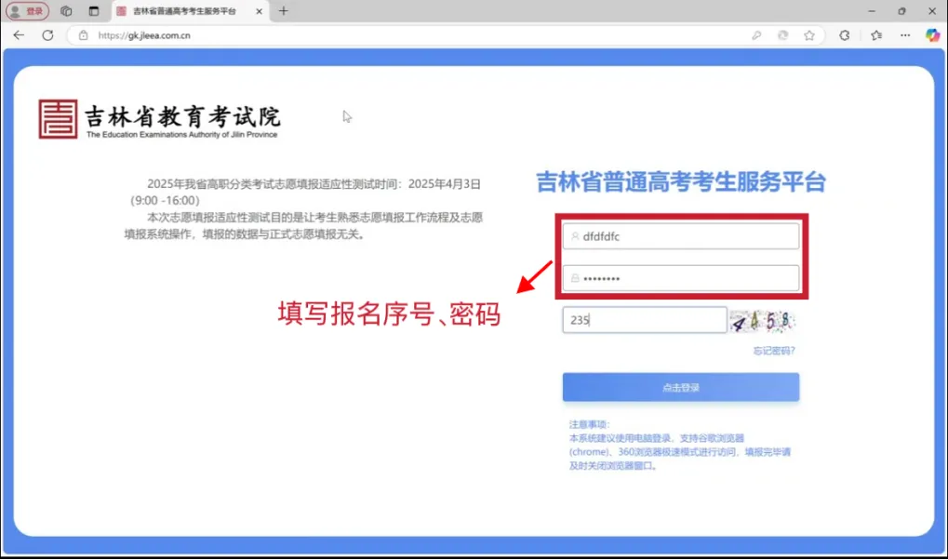Image resolution: width=948 pixels, height=560 pixels.
Task: Close the 吉林省普通高考考生服务平台 tab
Action: (x=259, y=11)
